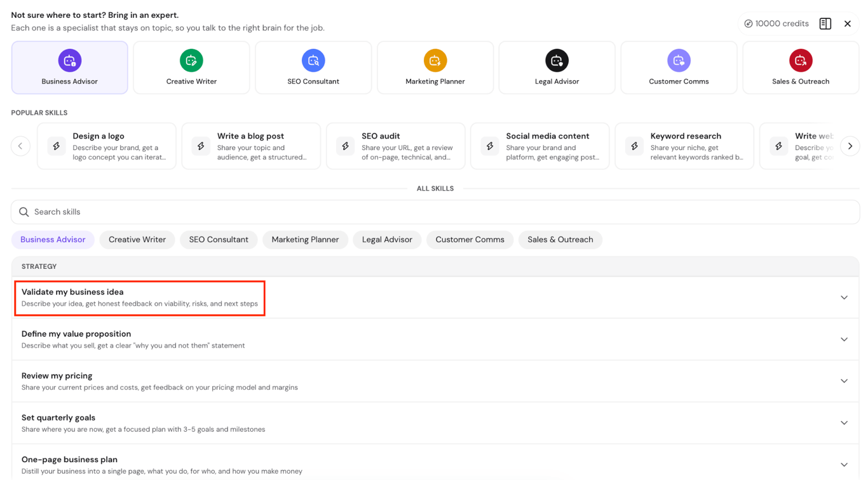Click the Search skills input field

435,212
